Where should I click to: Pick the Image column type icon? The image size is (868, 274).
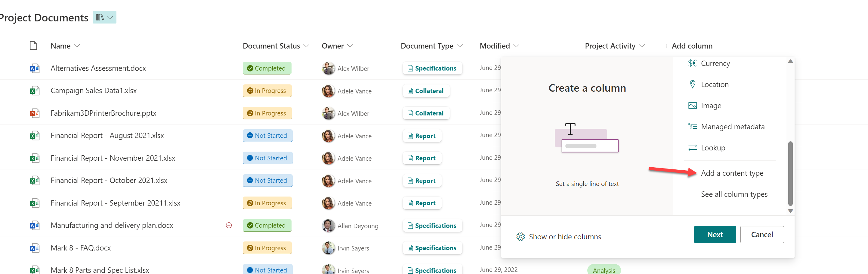[x=692, y=106]
